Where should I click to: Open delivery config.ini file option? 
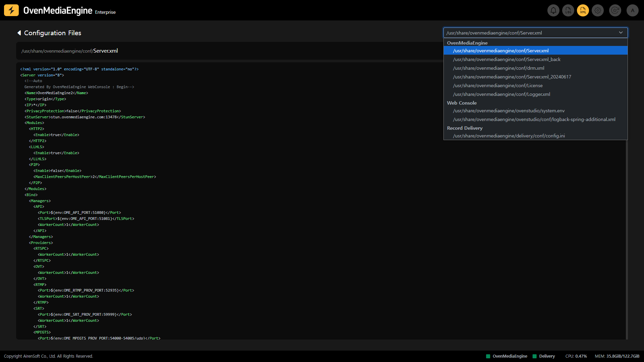pyautogui.click(x=508, y=136)
